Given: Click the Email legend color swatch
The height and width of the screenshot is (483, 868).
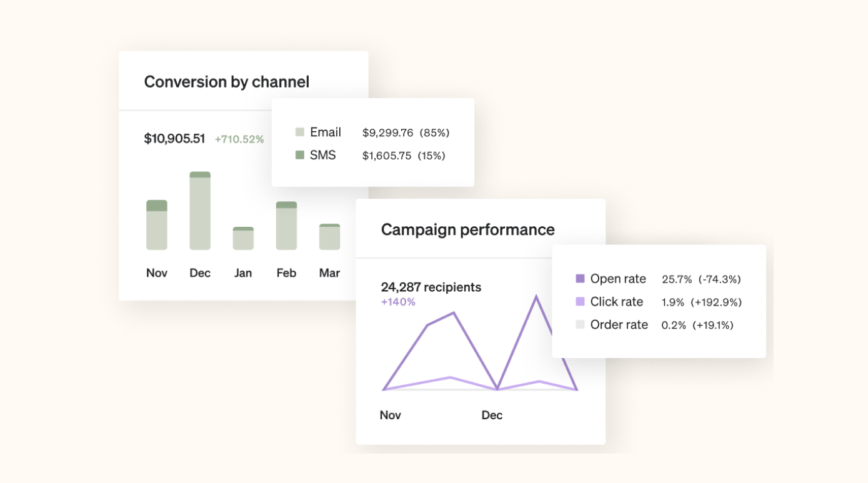Looking at the screenshot, I should (x=300, y=132).
